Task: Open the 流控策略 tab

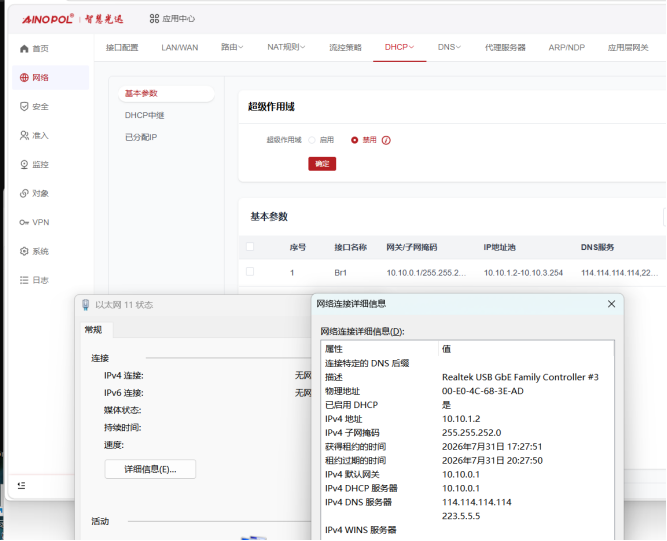Action: click(345, 47)
